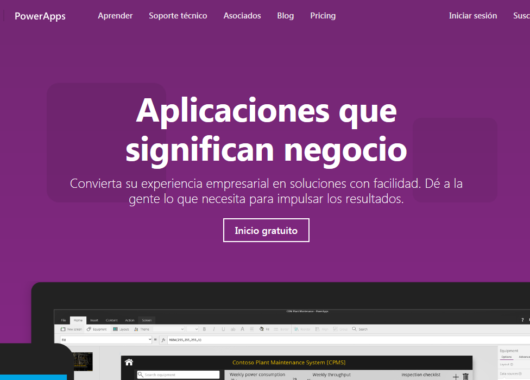Screen dimensions: 530x380
Task: Select the Action tab in the preview
Action: (130, 320)
